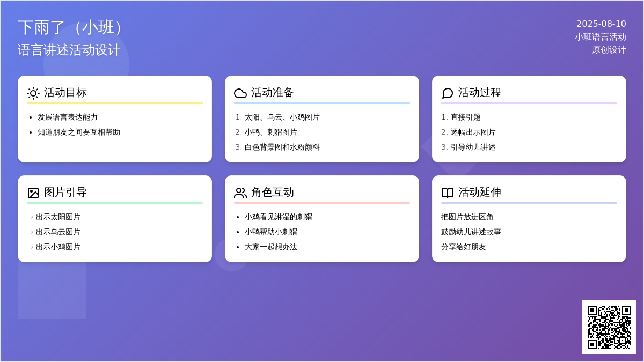Click the QR code image
644x362 pixels.
pyautogui.click(x=609, y=327)
